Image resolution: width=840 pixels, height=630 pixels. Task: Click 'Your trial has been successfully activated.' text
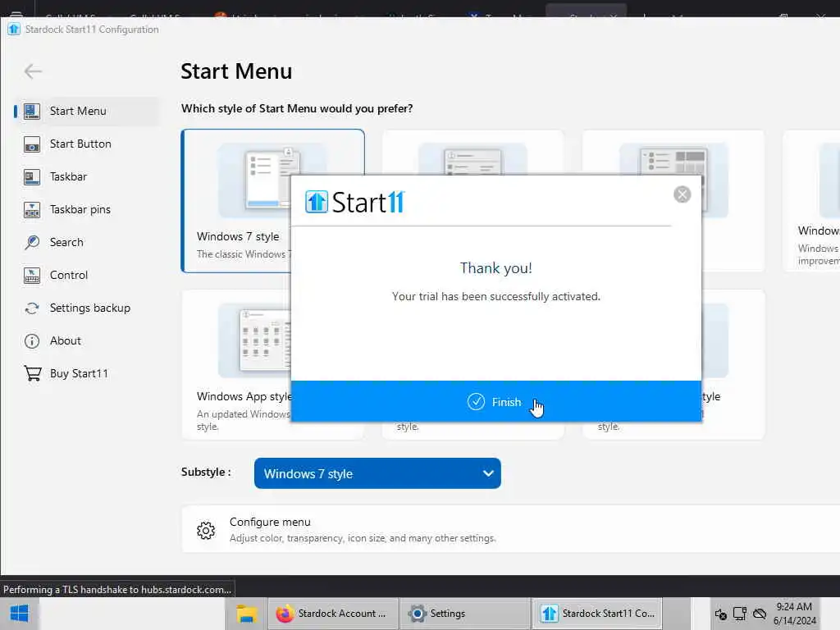(x=495, y=296)
